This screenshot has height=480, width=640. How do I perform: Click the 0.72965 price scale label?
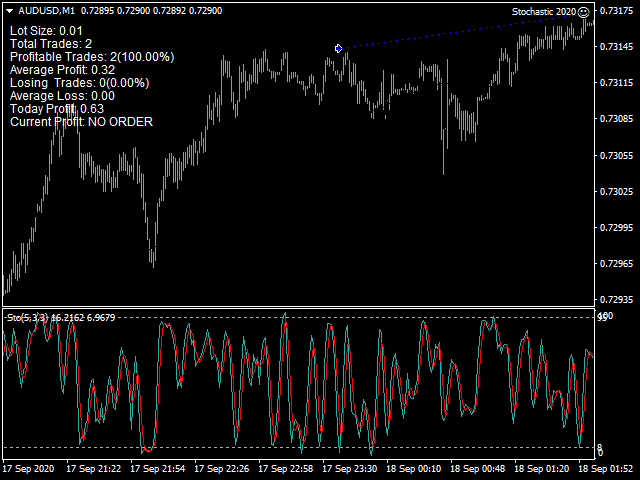point(616,264)
